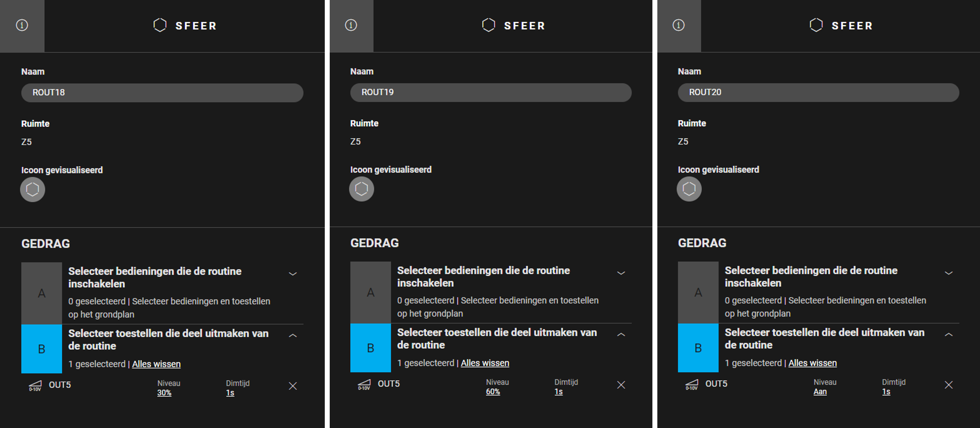Expand section A chevron in ROUT19 panel
The height and width of the screenshot is (428, 980).
click(621, 273)
